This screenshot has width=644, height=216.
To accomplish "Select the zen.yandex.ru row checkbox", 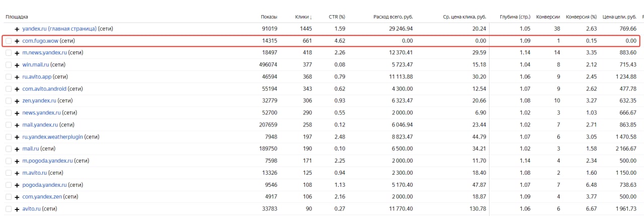I will [9, 101].
